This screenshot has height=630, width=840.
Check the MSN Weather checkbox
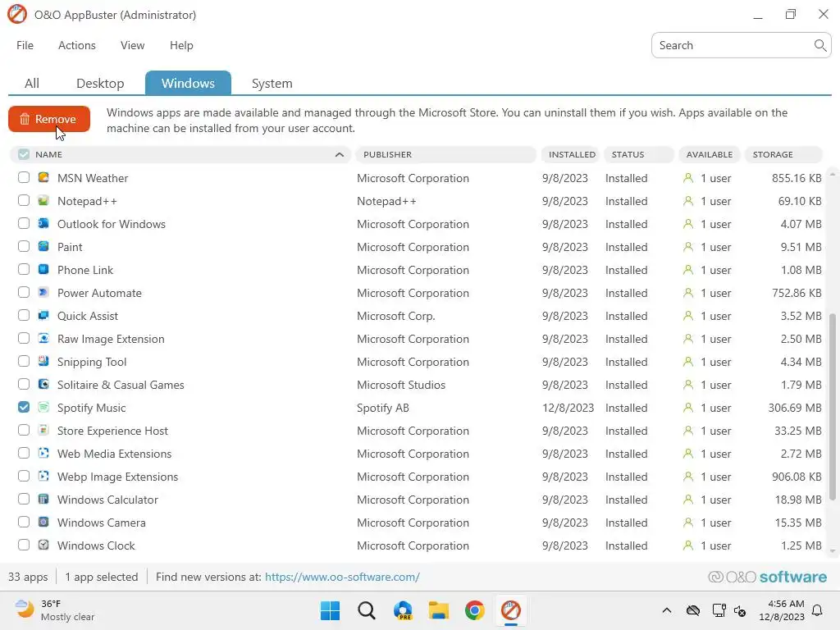click(x=24, y=177)
